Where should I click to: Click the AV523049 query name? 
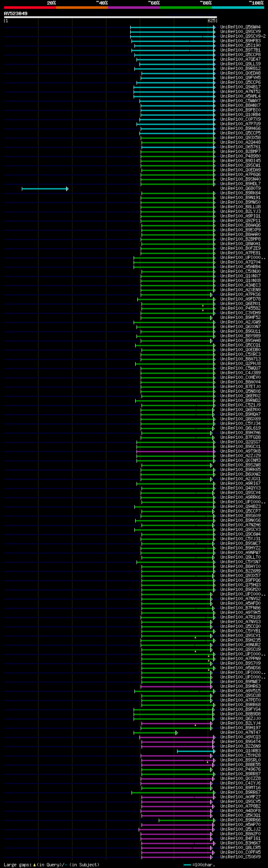pos(16,13)
